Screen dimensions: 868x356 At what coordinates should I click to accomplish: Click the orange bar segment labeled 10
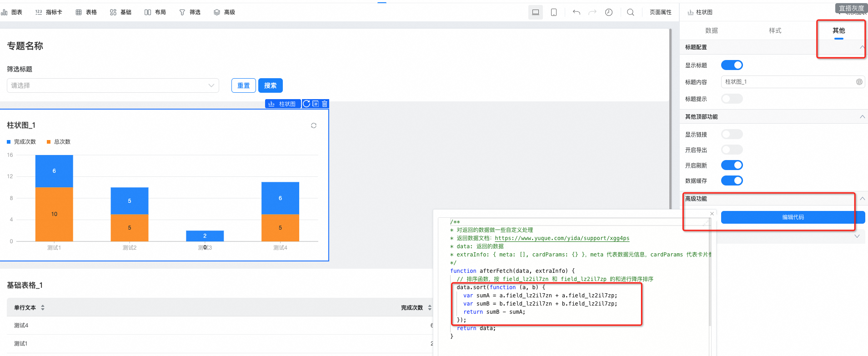pyautogui.click(x=54, y=214)
